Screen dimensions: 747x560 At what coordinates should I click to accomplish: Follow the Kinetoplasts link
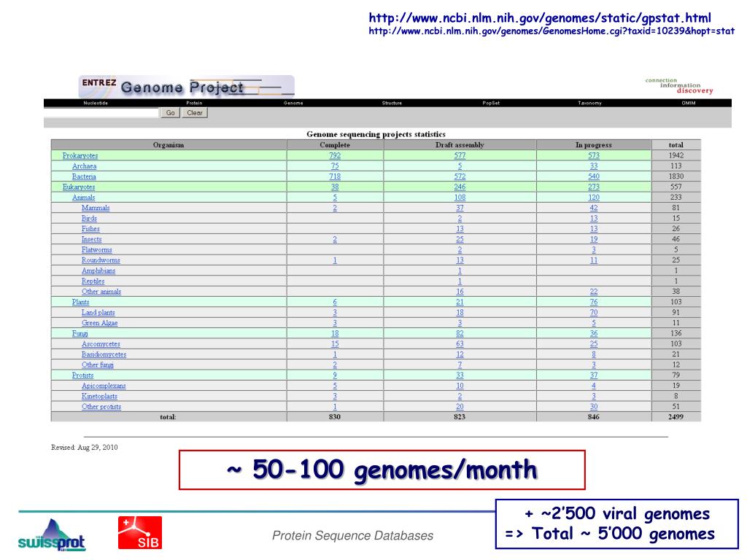point(99,397)
